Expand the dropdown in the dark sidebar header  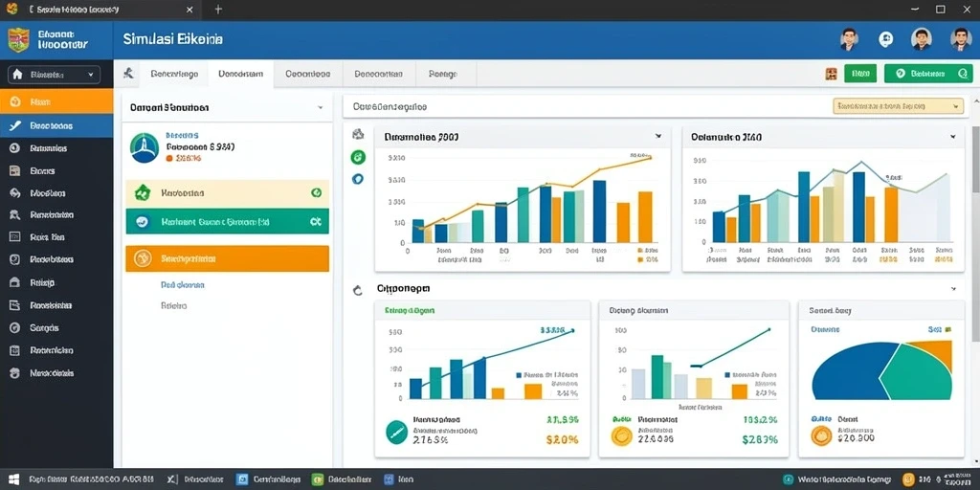[54, 75]
